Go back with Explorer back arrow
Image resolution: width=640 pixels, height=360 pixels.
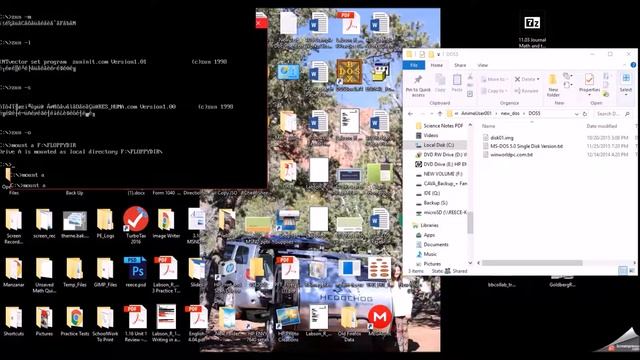[x=411, y=113]
